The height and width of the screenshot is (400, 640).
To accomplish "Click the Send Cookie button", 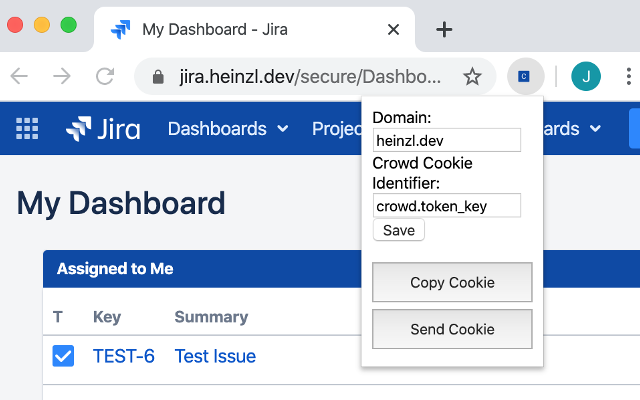I will tap(452, 329).
